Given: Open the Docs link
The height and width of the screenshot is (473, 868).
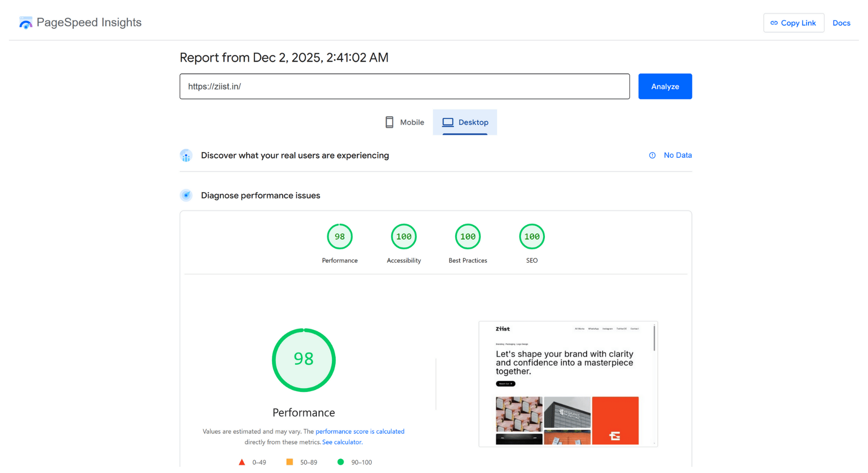Looking at the screenshot, I should click(841, 23).
